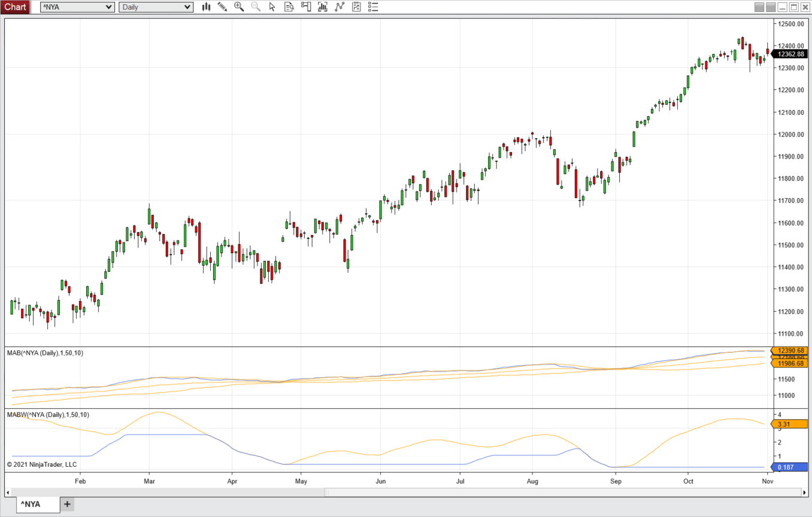Expand the Daily interval selector
Viewport: 812px width, 517px height.
coord(156,7)
